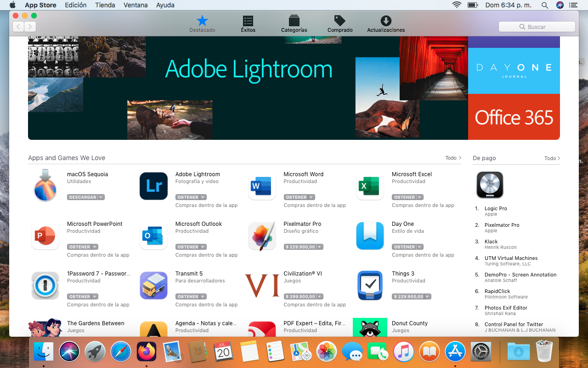
Task: Open the Office 365 promotional banner
Action: tap(514, 117)
